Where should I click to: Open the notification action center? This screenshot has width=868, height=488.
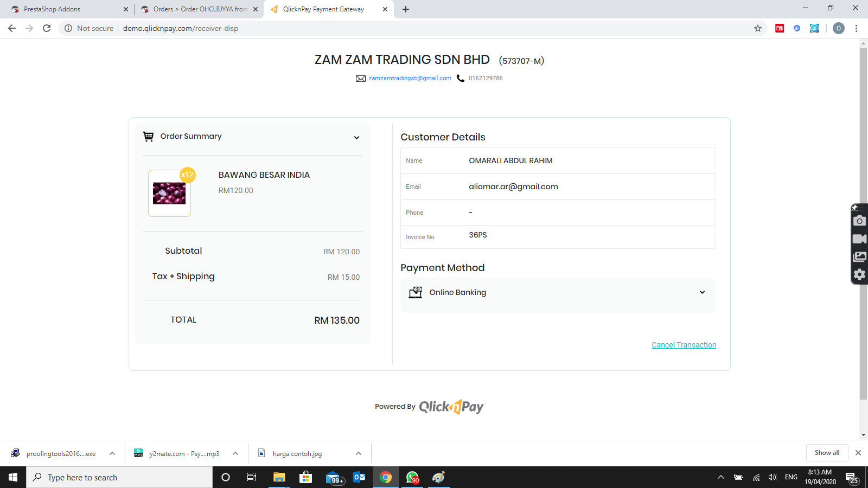coord(851,478)
